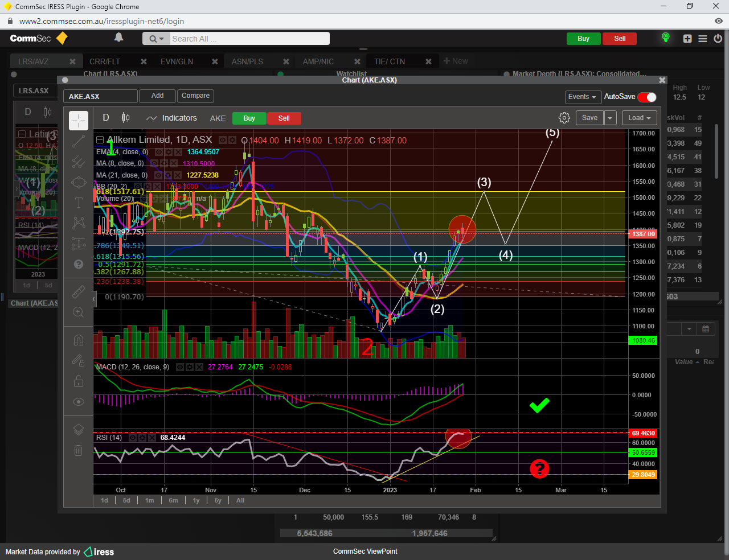Click the notifications bell icon
The image size is (729, 560).
[x=118, y=38]
